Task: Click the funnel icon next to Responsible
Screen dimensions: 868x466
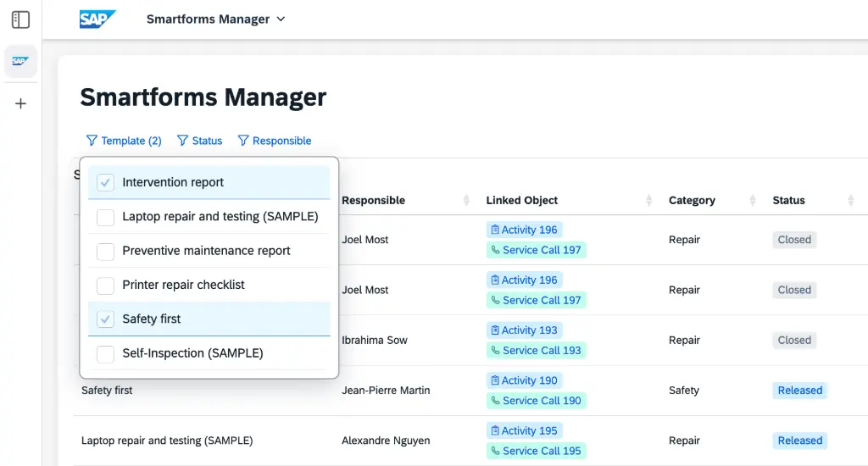Action: pyautogui.click(x=243, y=141)
